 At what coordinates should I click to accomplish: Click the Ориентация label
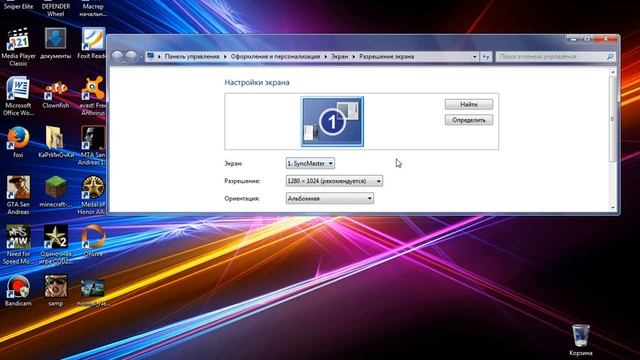(x=242, y=198)
